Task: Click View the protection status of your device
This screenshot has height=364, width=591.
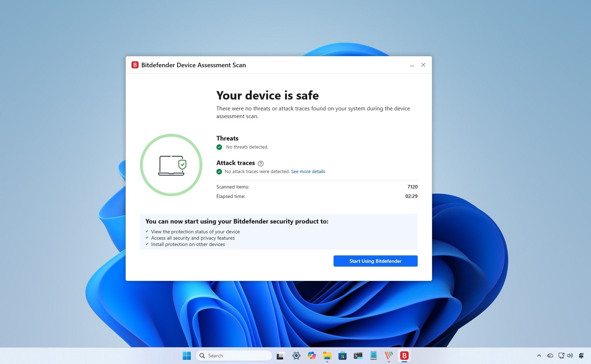Action: click(195, 232)
